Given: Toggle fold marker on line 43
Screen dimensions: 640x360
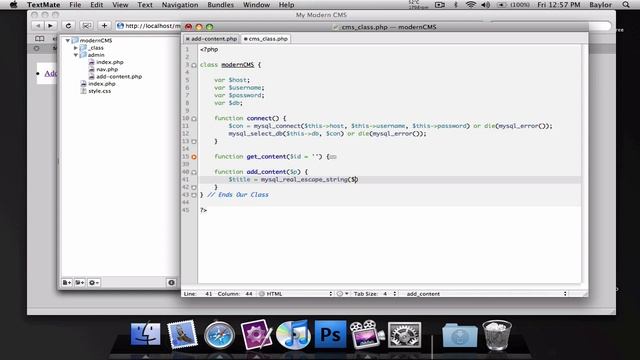Looking at the screenshot, I should tap(194, 195).
